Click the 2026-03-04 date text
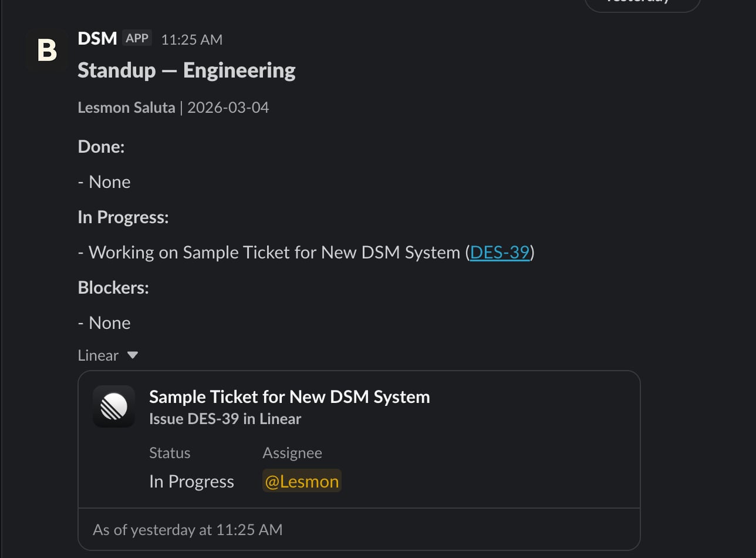The image size is (756, 558). [228, 107]
